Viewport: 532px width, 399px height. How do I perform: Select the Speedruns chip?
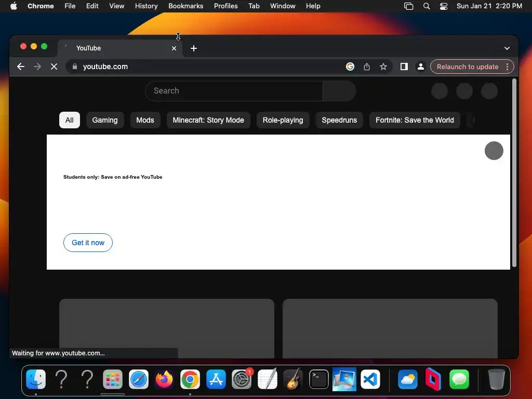339,120
